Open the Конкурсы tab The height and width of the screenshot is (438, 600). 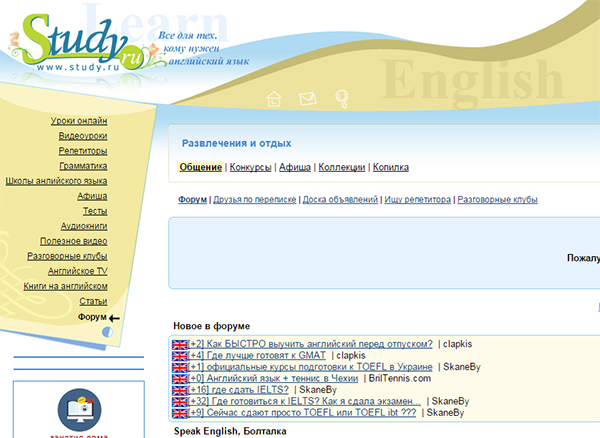click(x=250, y=167)
